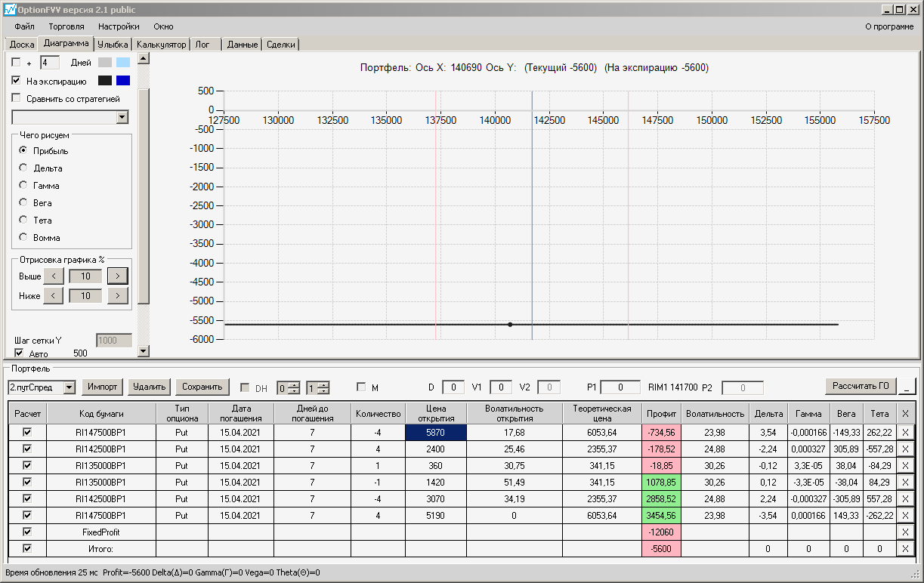Pick the blue expiration line color swatch

tap(123, 81)
